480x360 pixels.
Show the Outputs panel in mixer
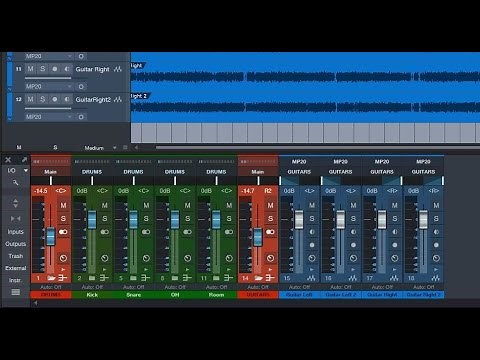click(x=15, y=244)
